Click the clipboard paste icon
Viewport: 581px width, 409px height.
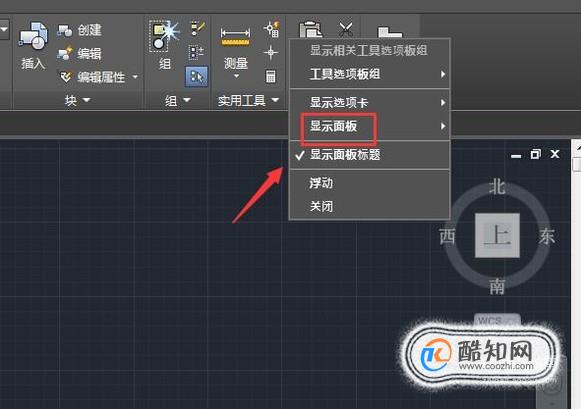[x=311, y=30]
